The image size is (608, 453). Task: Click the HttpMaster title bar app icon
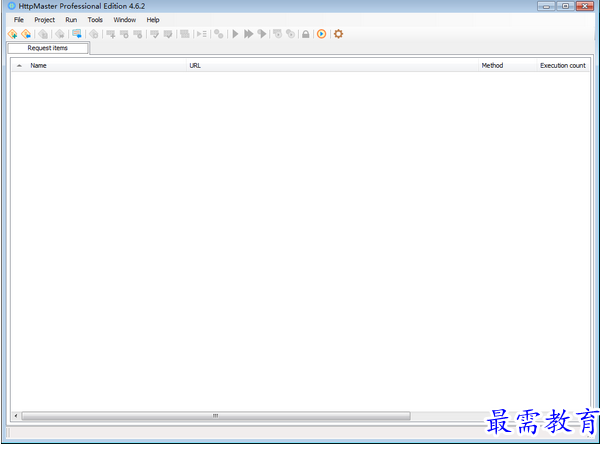pos(12,6)
